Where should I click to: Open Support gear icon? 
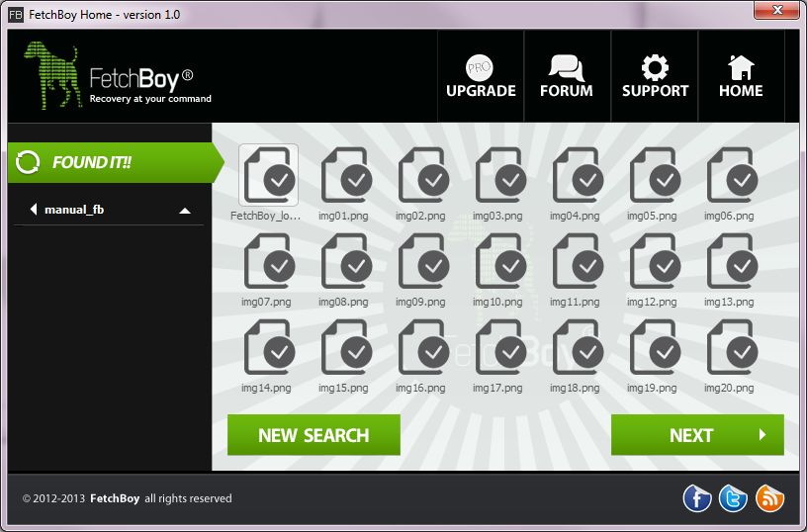click(x=655, y=67)
